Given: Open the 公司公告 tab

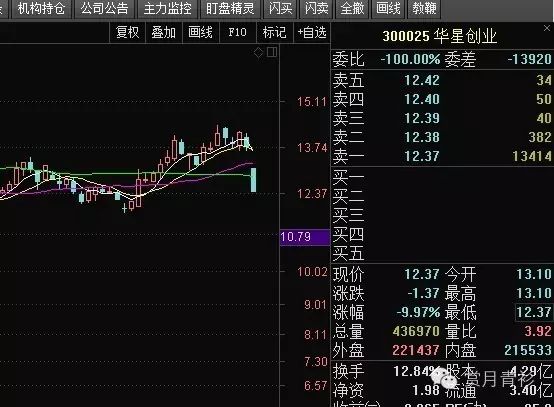Looking at the screenshot, I should pos(104,8).
